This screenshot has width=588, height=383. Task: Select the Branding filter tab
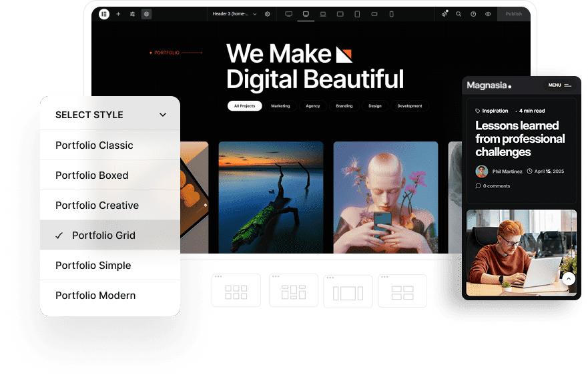(344, 106)
